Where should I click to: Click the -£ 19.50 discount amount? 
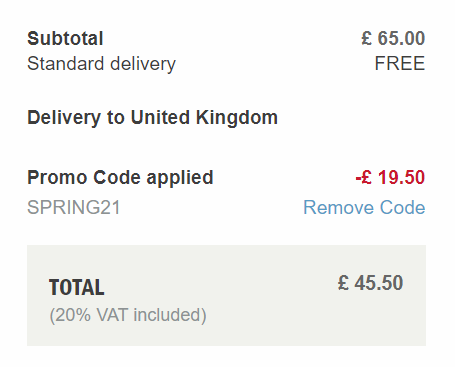390,177
